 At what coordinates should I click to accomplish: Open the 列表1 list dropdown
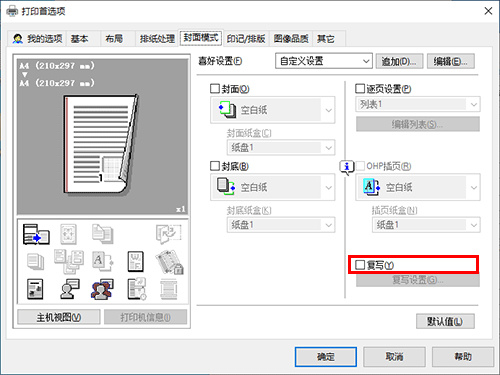[x=418, y=104]
